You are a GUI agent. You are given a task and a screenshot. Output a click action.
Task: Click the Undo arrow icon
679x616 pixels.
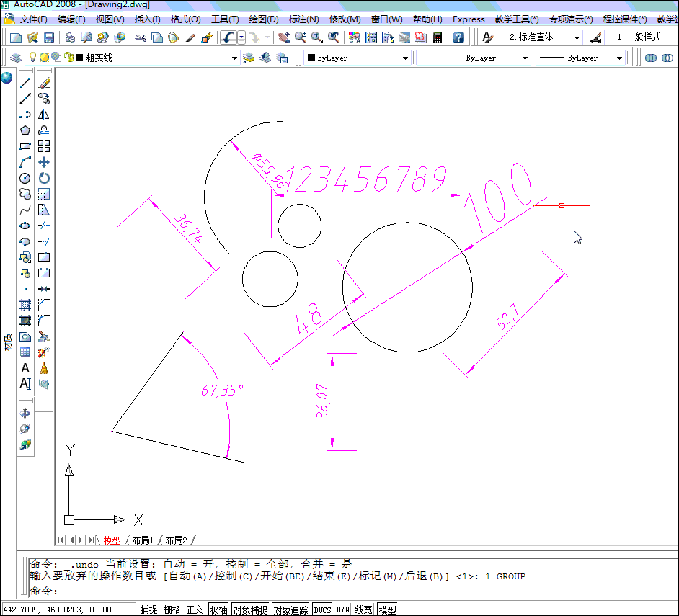[229, 37]
